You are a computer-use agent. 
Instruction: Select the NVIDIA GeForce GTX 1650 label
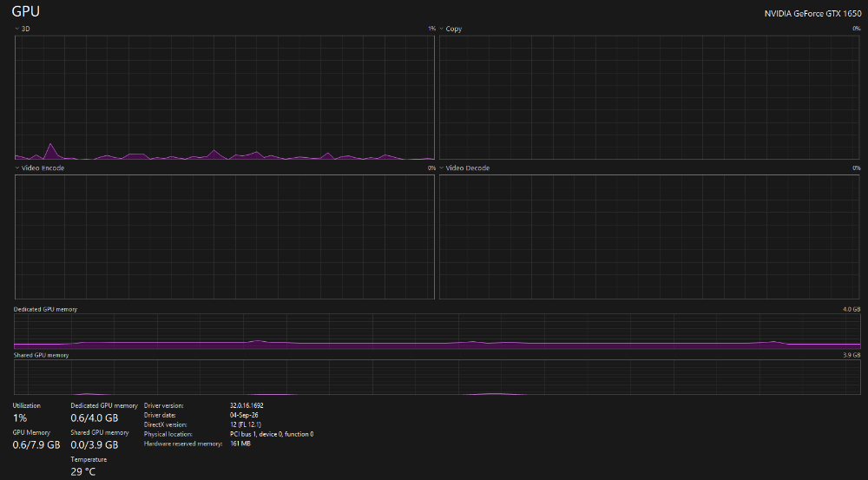tap(812, 13)
